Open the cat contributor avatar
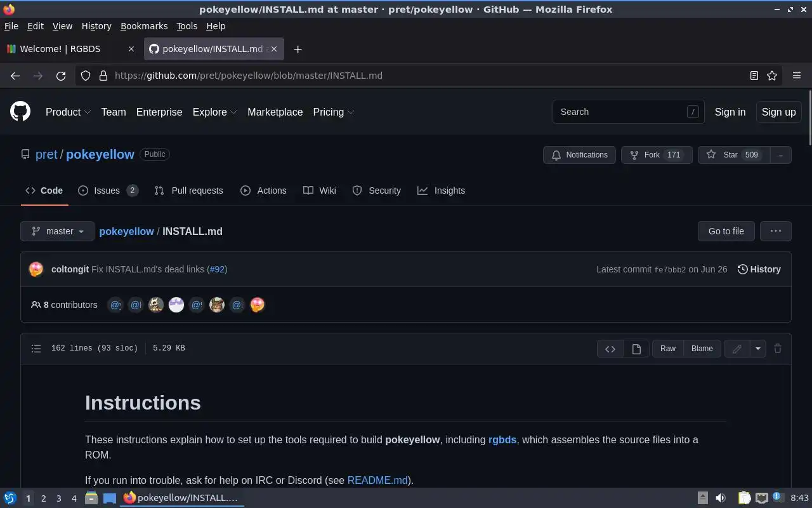 pyautogui.click(x=217, y=305)
